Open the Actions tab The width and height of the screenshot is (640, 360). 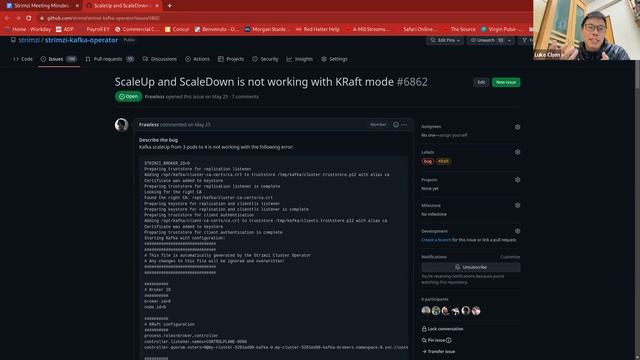point(198,59)
